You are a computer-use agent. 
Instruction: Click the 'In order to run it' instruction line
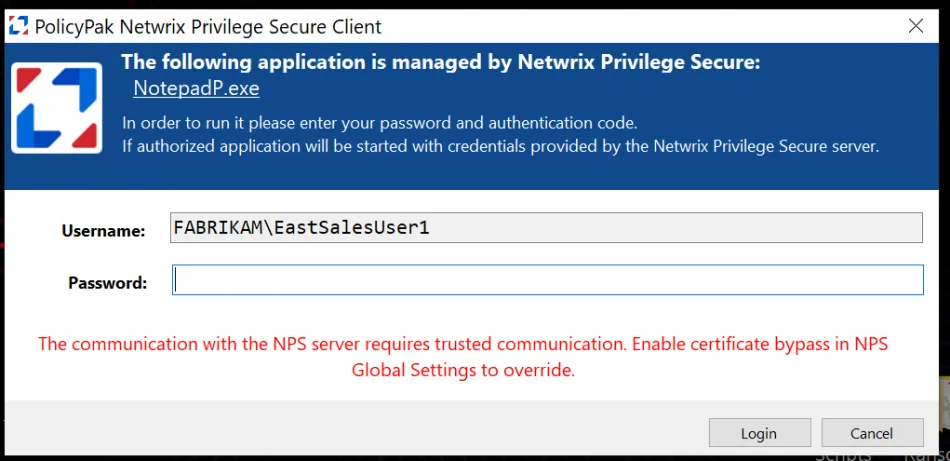379,123
